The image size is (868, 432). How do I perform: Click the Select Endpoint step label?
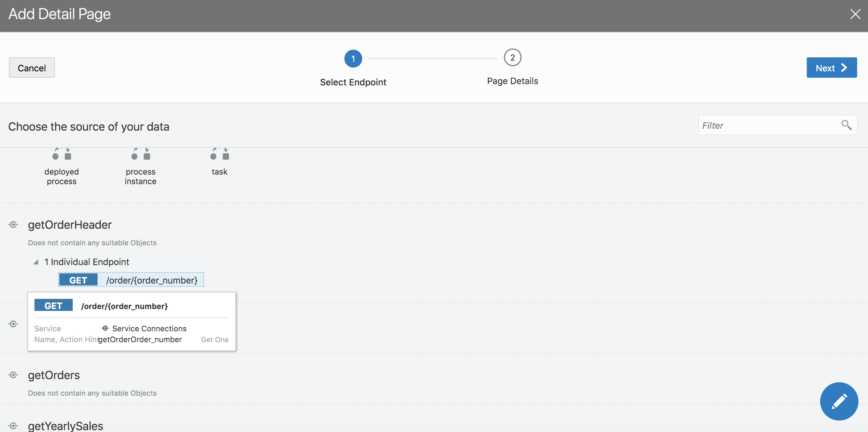click(353, 82)
